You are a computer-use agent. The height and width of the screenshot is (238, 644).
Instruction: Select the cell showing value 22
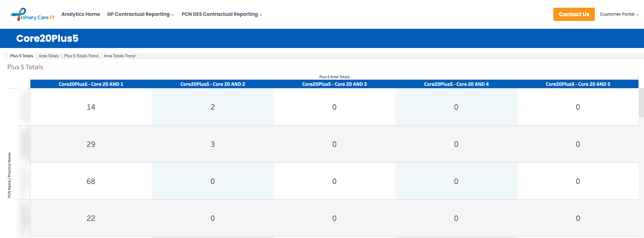[91, 218]
